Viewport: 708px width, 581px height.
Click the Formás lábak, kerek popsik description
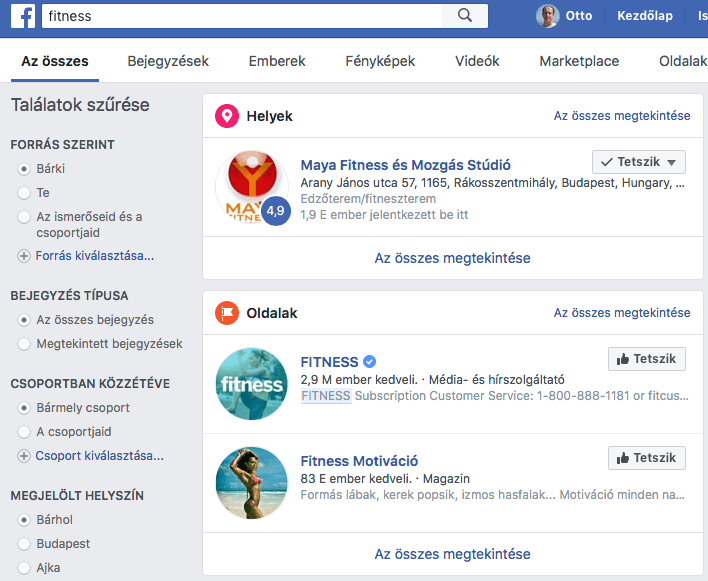tap(493, 495)
